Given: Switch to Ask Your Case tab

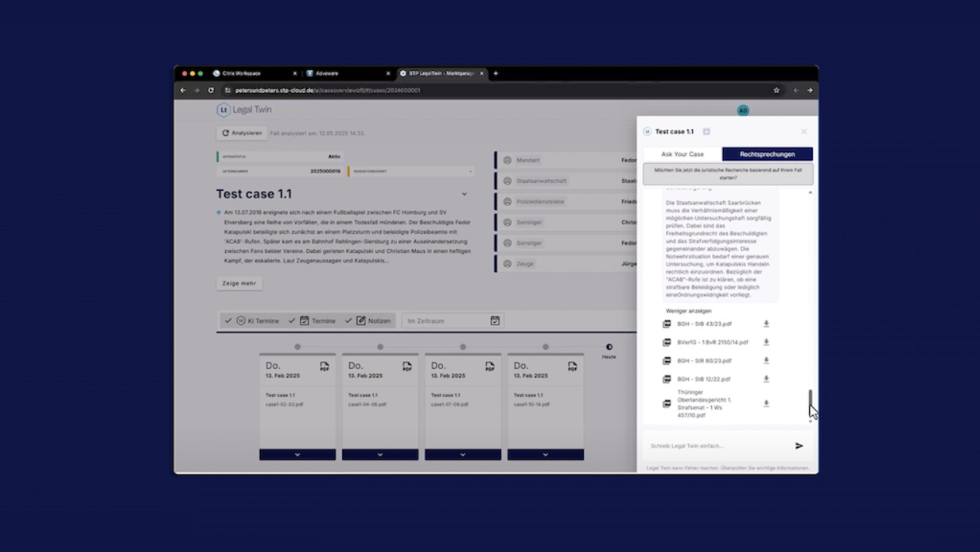Looking at the screenshot, I should tap(682, 154).
